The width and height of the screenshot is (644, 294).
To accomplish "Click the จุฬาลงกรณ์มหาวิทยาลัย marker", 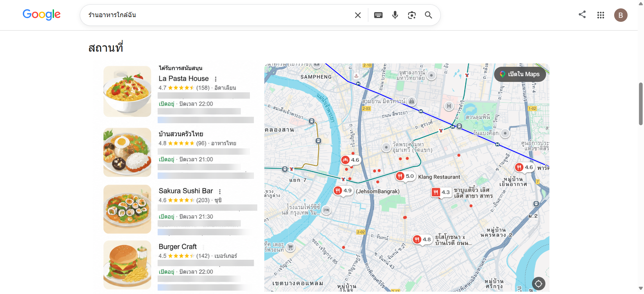I will coord(432,76).
